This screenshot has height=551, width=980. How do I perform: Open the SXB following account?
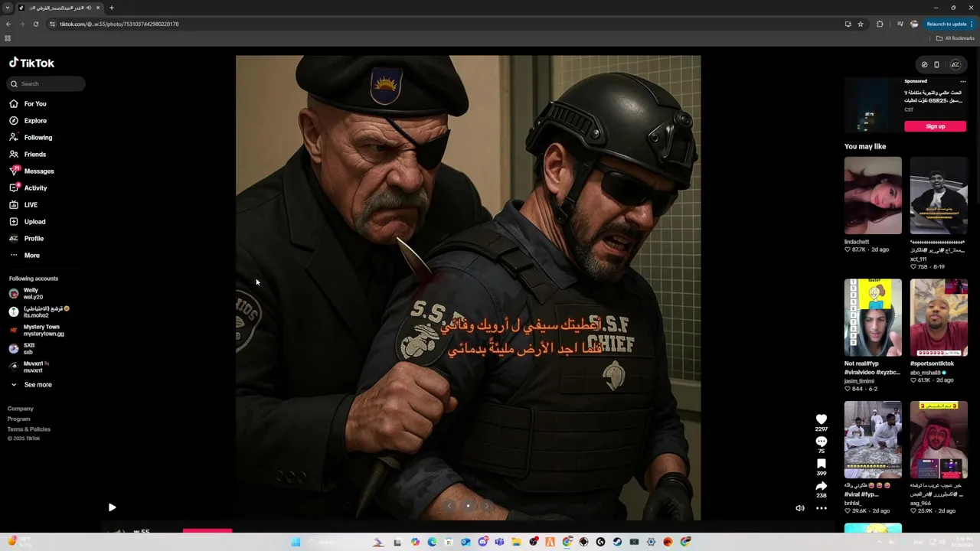coord(23,349)
